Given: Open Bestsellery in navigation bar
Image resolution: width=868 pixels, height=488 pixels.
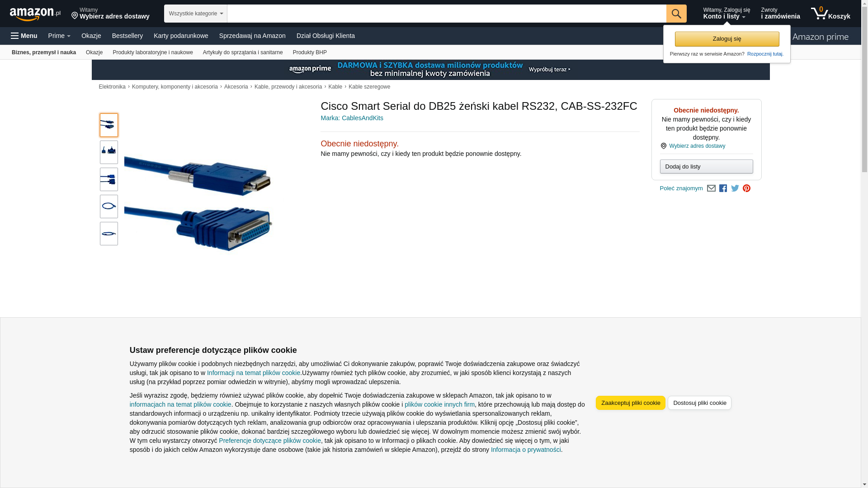Looking at the screenshot, I should (127, 36).
